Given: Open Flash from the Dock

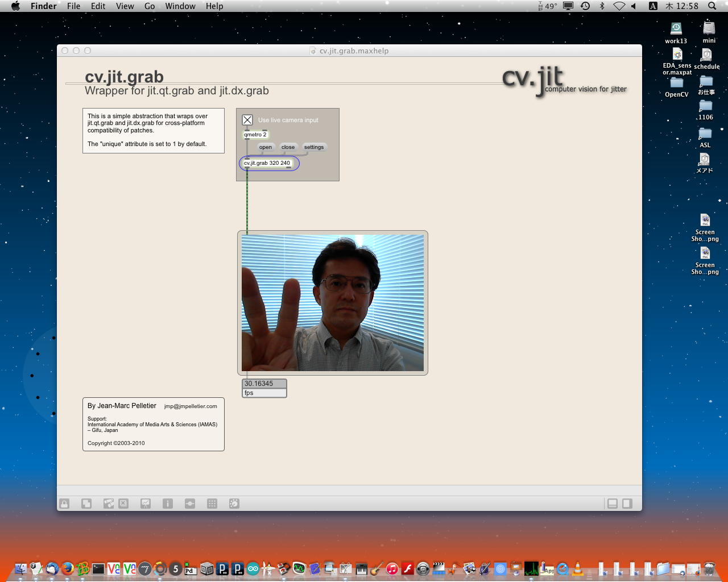Looking at the screenshot, I should pos(407,568).
